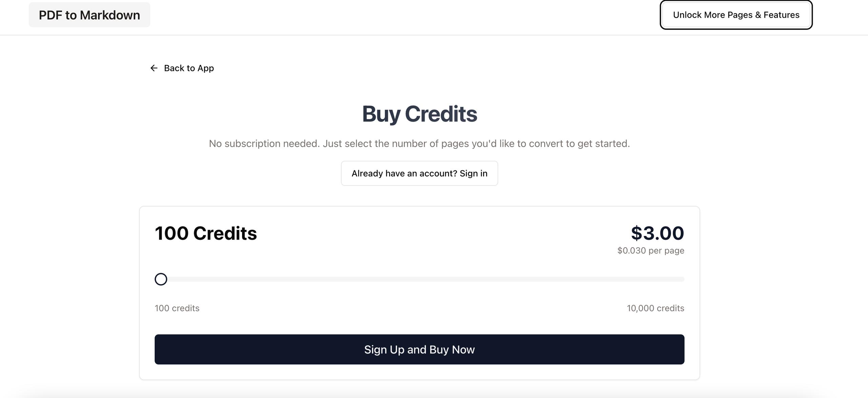This screenshot has height=398, width=868.
Task: Click the back arrow icon
Action: [154, 68]
